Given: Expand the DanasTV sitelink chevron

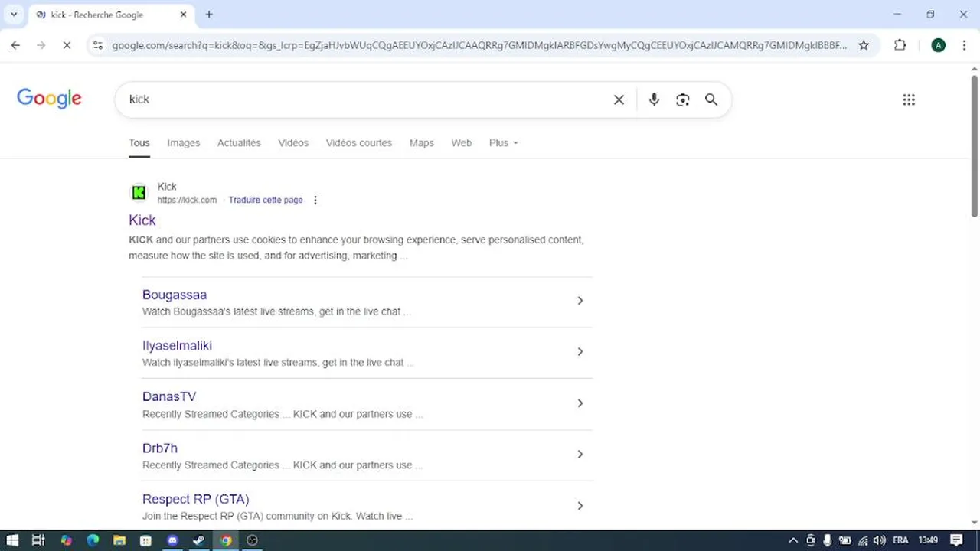Looking at the screenshot, I should click(580, 403).
